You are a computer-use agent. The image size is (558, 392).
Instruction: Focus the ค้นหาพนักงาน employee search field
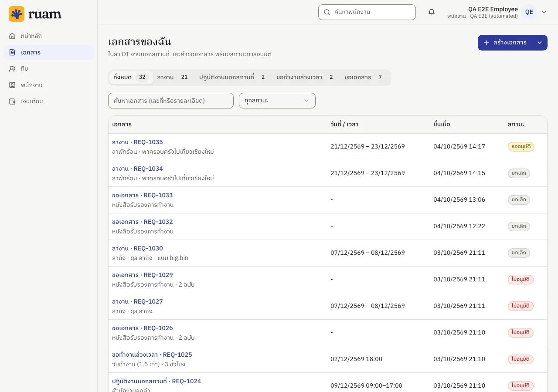[x=367, y=12]
